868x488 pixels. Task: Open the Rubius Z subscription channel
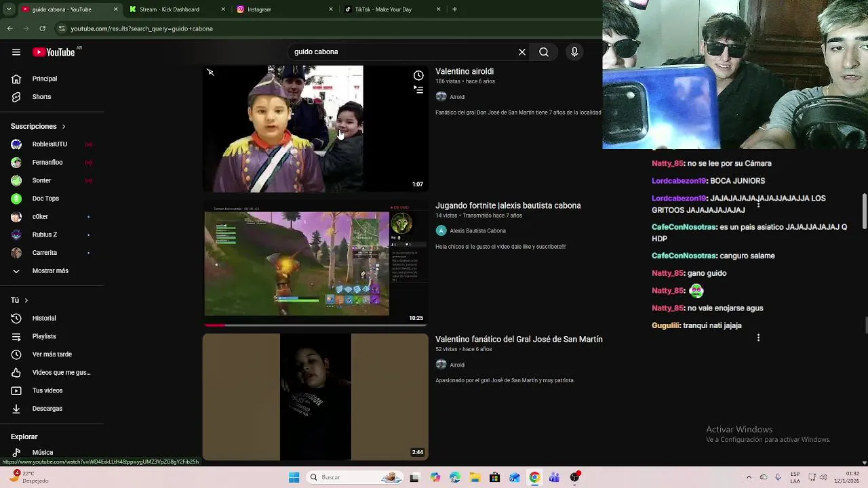click(x=52, y=235)
